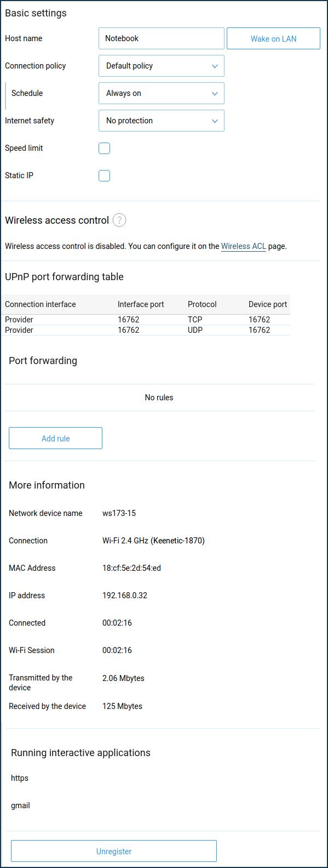Select the Provider UDP forwarding row

(146, 330)
